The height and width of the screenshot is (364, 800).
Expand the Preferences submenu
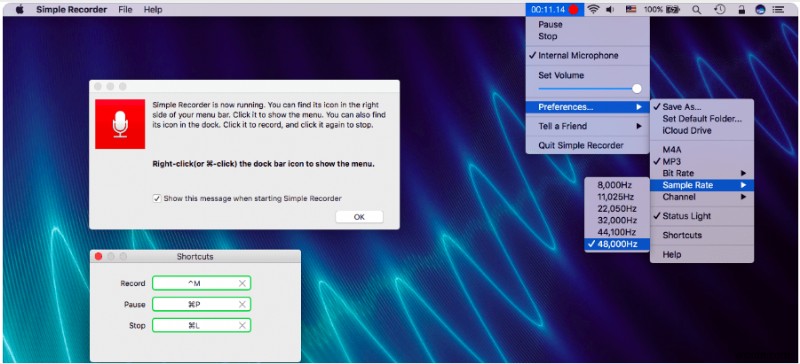pyautogui.click(x=588, y=107)
